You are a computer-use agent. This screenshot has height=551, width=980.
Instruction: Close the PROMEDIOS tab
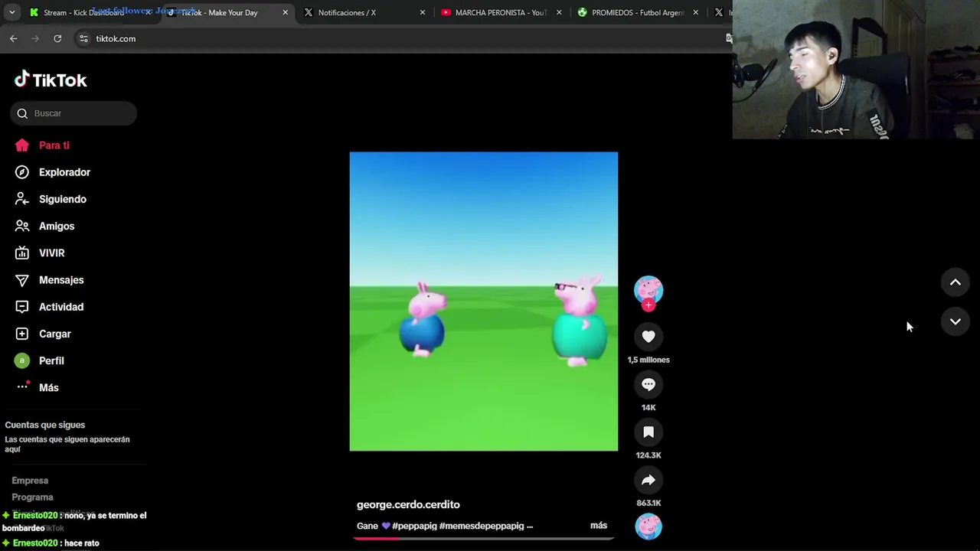[696, 12]
